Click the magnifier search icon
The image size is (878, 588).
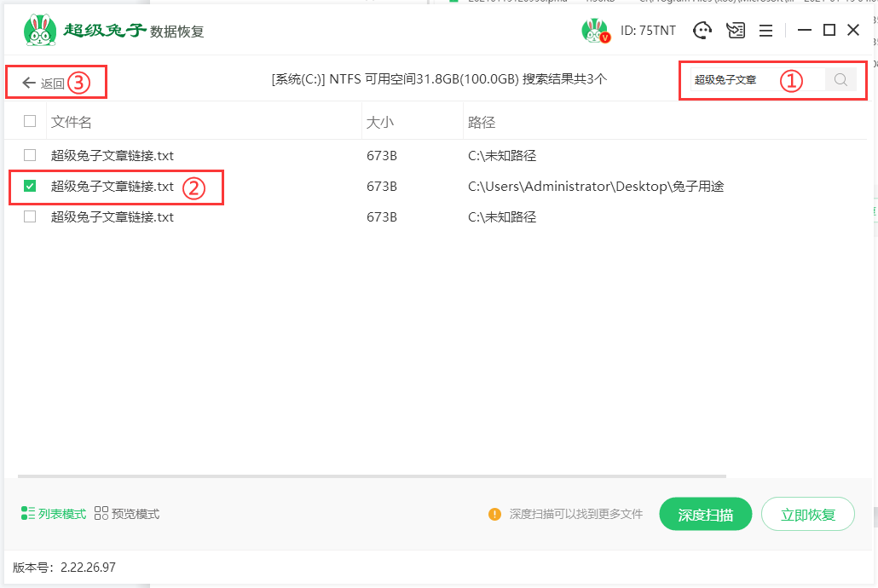click(840, 80)
